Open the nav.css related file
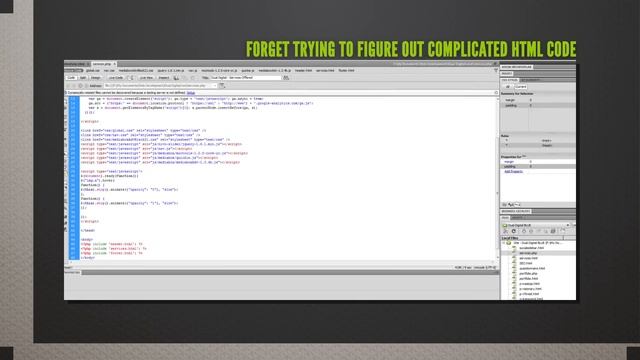This screenshot has width=640, height=360. (x=109, y=71)
